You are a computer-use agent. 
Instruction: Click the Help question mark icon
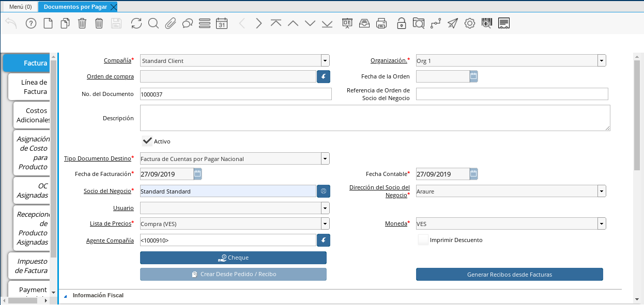click(x=30, y=23)
